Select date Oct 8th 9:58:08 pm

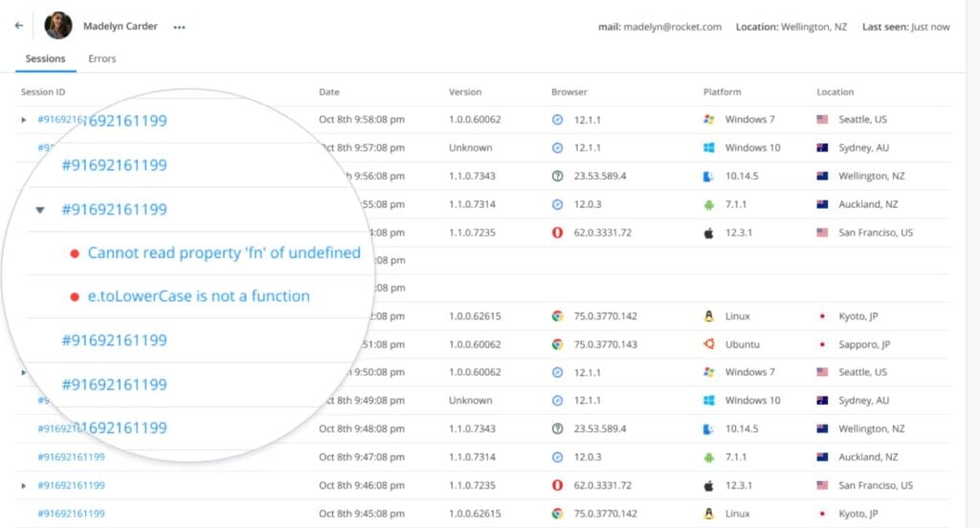[x=362, y=120]
